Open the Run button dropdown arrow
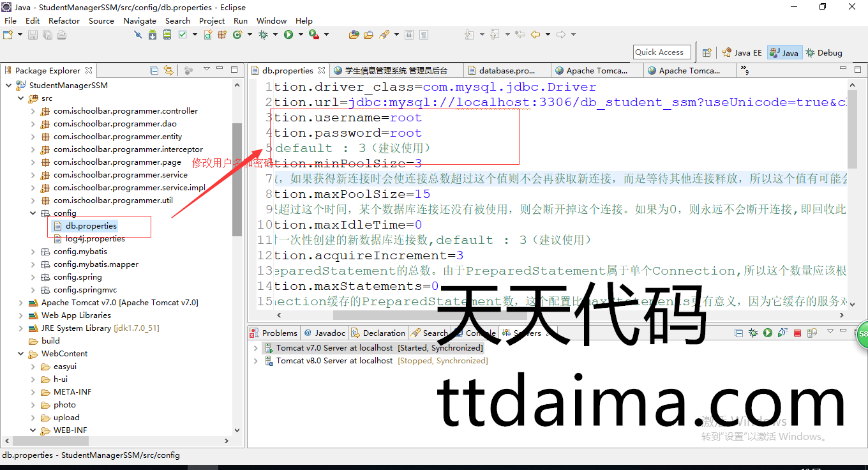868x470 pixels. click(299, 34)
